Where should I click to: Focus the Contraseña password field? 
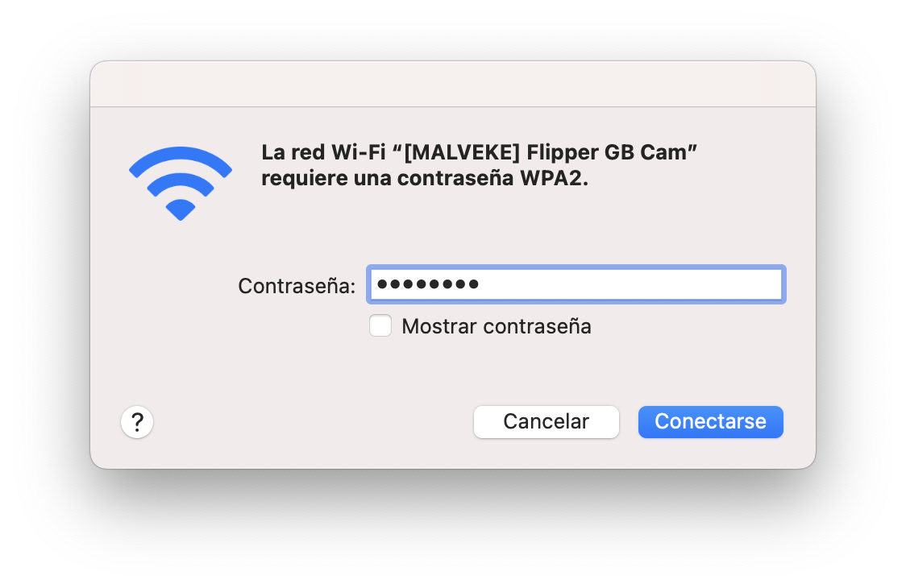pyautogui.click(x=576, y=284)
